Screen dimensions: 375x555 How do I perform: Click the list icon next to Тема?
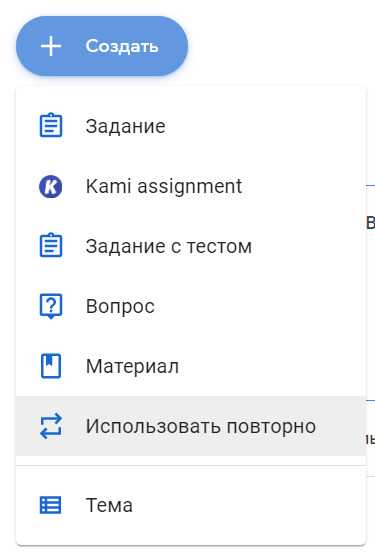click(50, 505)
